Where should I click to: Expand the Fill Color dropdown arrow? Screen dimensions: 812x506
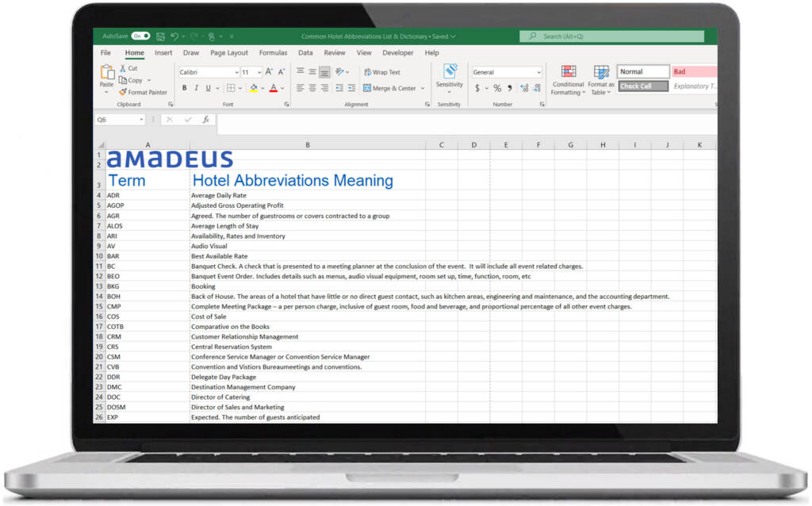click(262, 88)
